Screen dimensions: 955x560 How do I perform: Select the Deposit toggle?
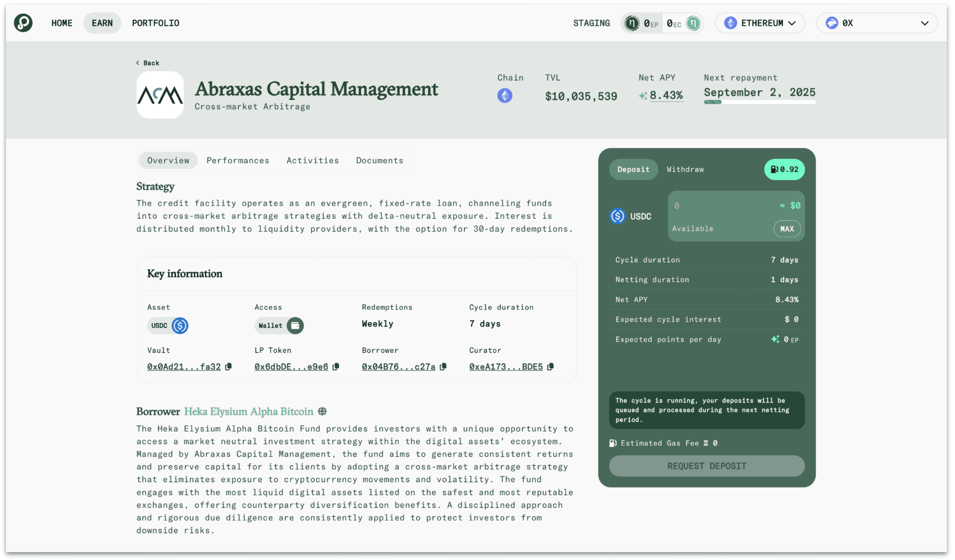[x=633, y=169]
